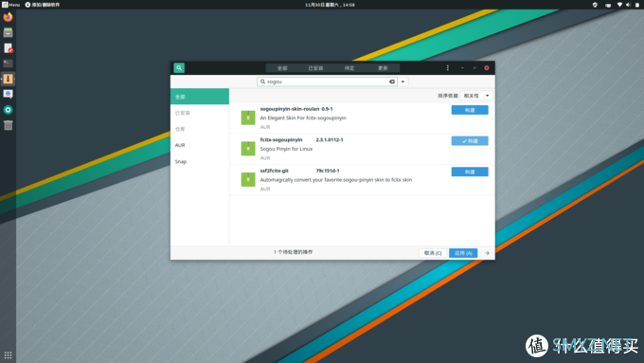The width and height of the screenshot is (644, 363).
Task: Click 添加/删除软件 app title in top panel
Action: pyautogui.click(x=43, y=5)
